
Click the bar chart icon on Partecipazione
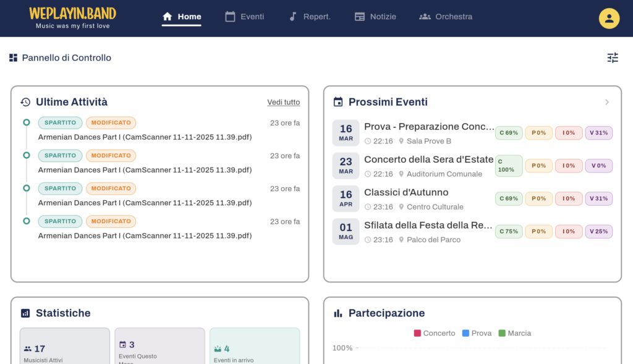[x=337, y=313]
